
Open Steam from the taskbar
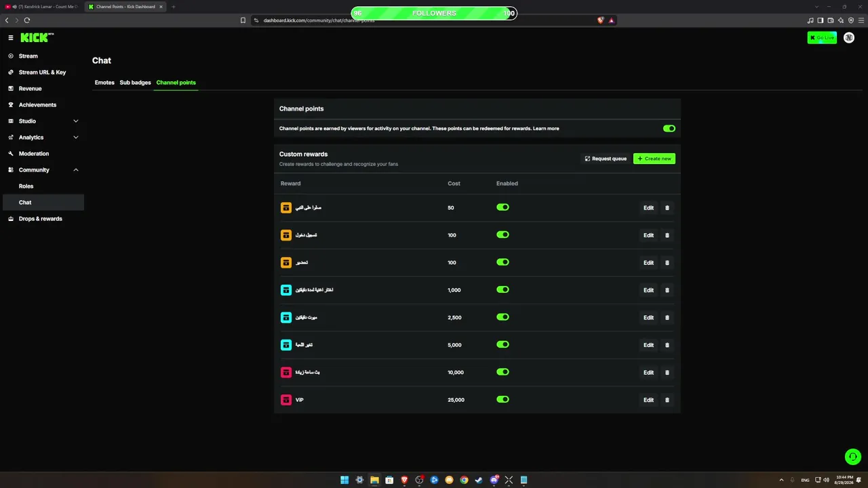coord(479,480)
